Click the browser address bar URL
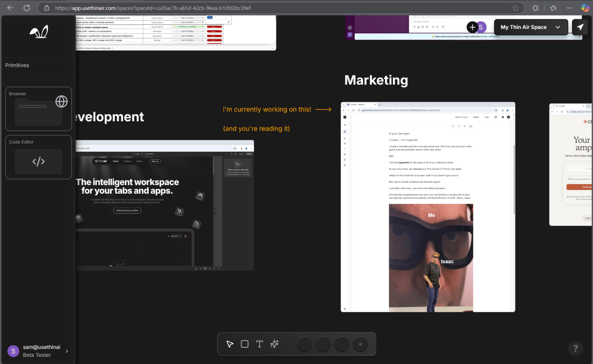Screen dimensions: 593x364 [153, 8]
